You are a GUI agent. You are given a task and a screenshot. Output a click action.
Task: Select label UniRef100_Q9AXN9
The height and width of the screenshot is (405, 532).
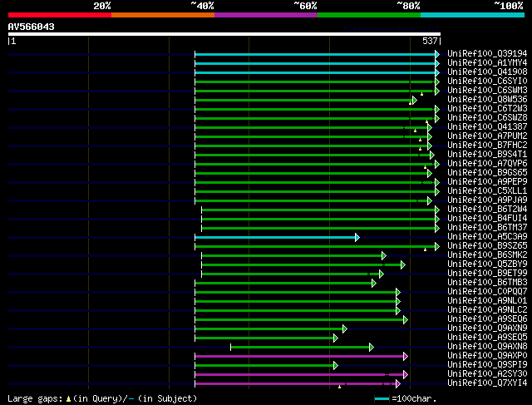pyautogui.click(x=487, y=328)
